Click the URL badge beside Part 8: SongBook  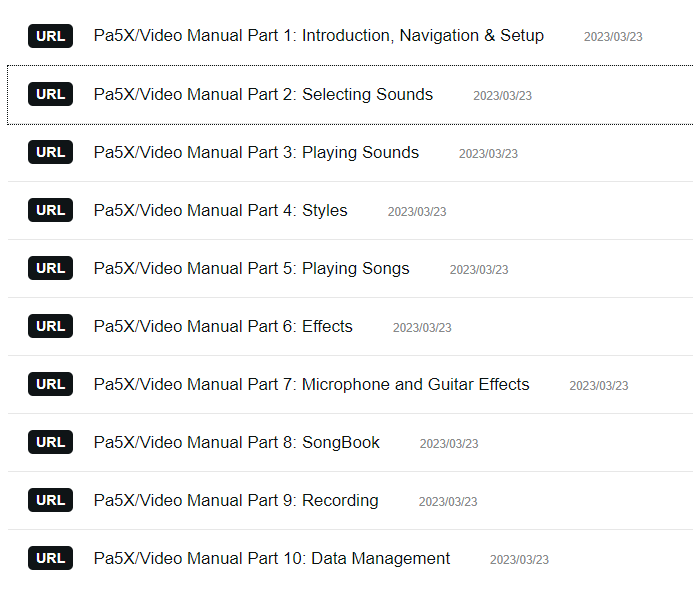50,442
